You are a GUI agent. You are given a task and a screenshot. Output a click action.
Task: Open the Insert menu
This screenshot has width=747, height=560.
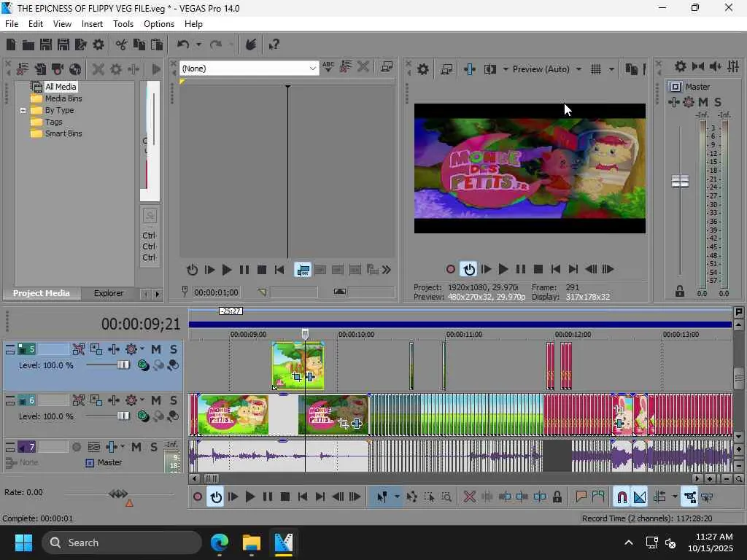(92, 24)
